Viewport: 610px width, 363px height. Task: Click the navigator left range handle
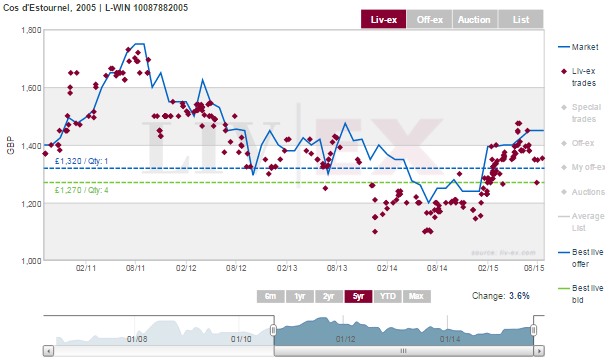[x=273, y=330]
